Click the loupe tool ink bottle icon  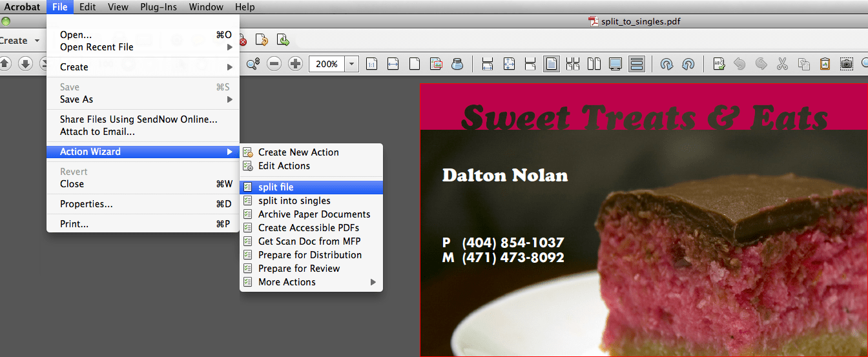[x=457, y=64]
